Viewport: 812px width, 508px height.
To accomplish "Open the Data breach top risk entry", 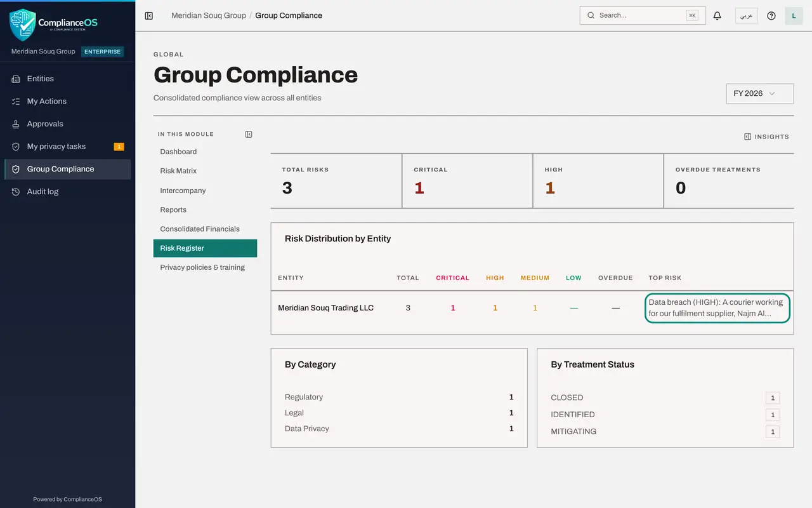I will coord(717,308).
